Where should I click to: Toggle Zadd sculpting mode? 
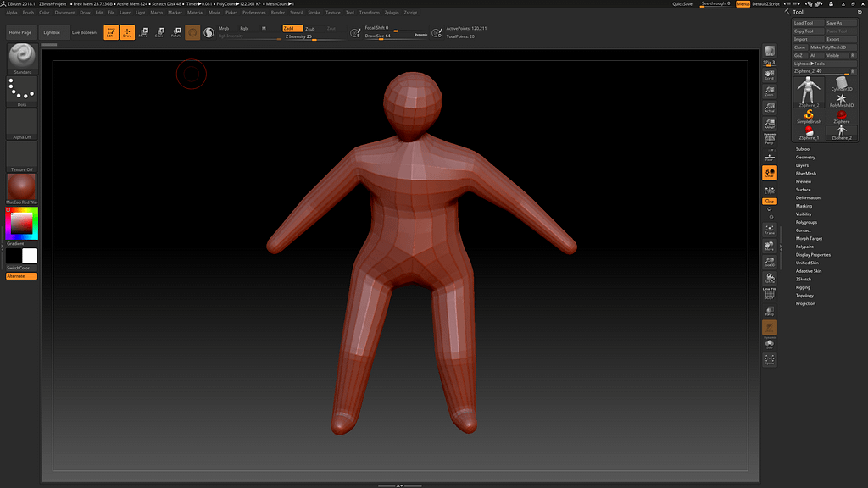pos(292,28)
